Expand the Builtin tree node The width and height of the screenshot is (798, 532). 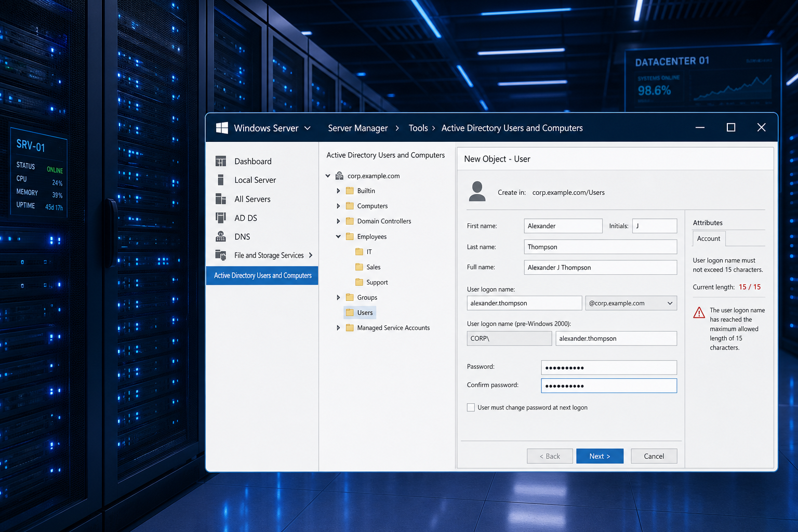point(338,191)
